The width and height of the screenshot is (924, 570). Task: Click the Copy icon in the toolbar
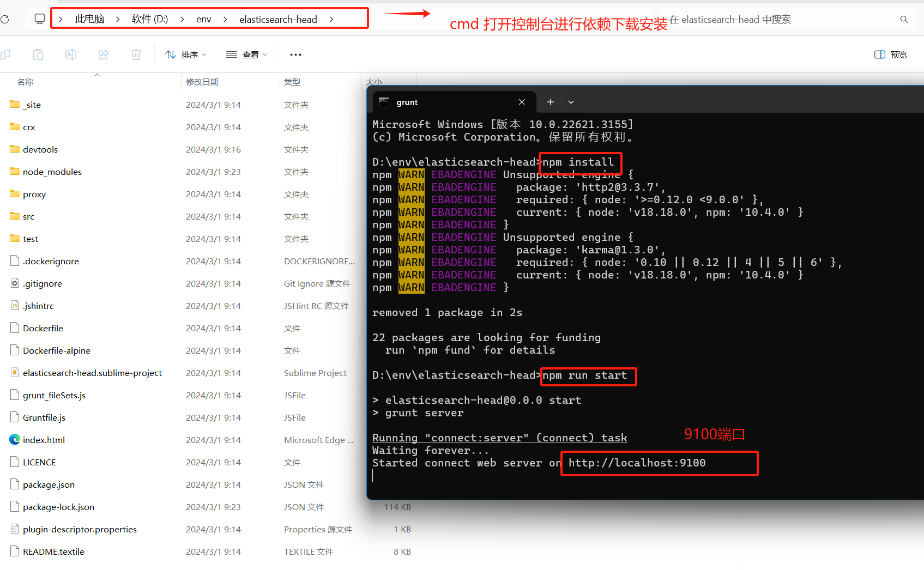[x=7, y=54]
